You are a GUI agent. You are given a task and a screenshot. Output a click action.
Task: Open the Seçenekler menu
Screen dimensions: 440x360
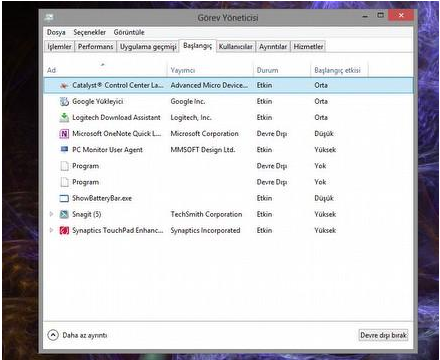coord(89,32)
